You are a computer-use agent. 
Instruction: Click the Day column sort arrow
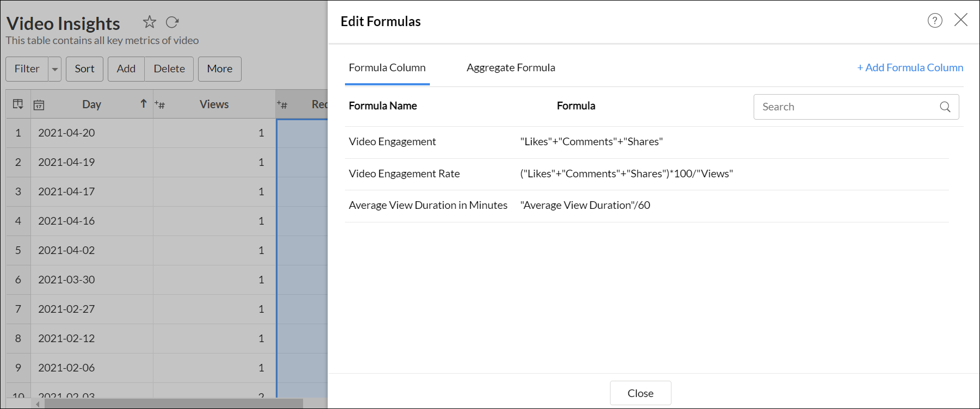coord(144,104)
